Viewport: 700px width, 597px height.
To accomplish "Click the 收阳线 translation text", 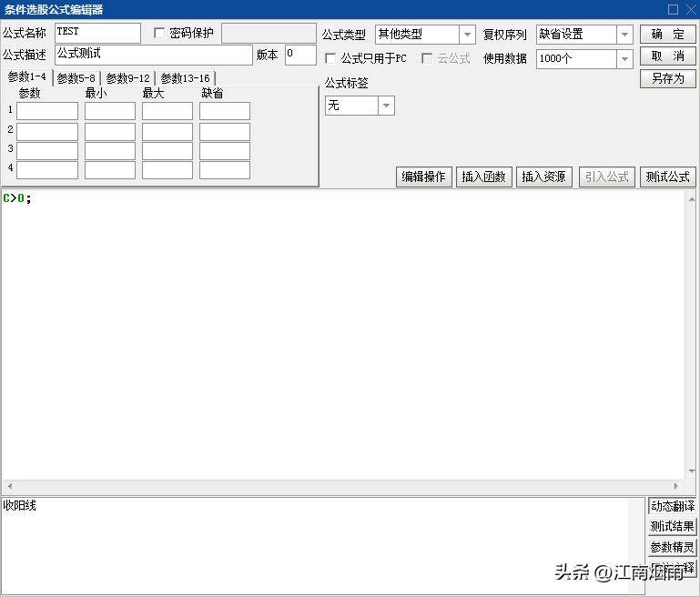I will 19,505.
